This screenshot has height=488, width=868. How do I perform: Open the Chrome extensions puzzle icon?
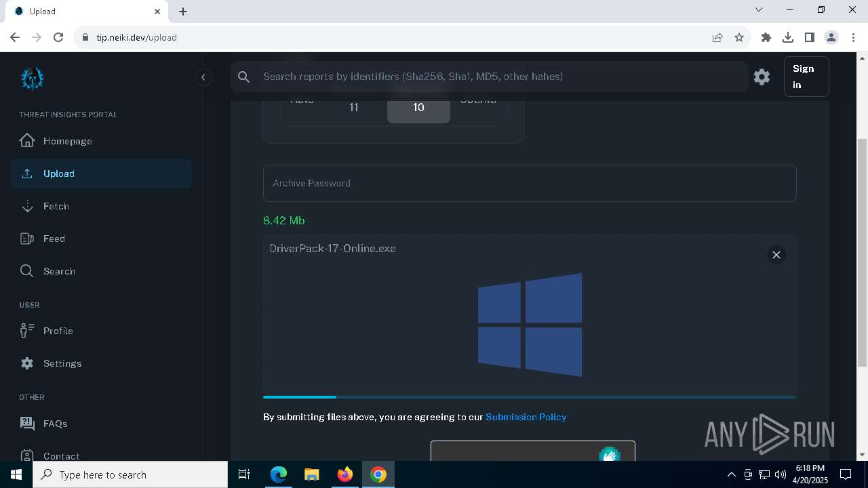click(766, 37)
